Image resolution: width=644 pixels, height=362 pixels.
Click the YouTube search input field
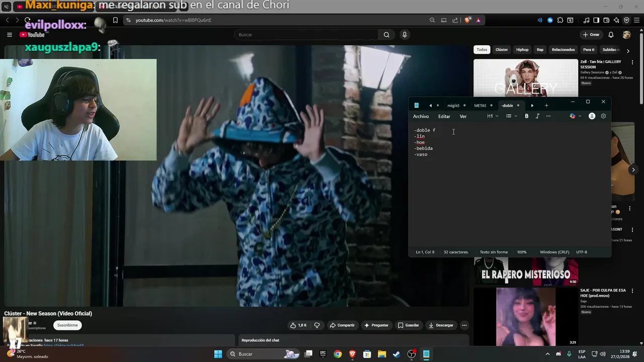pos(306,35)
